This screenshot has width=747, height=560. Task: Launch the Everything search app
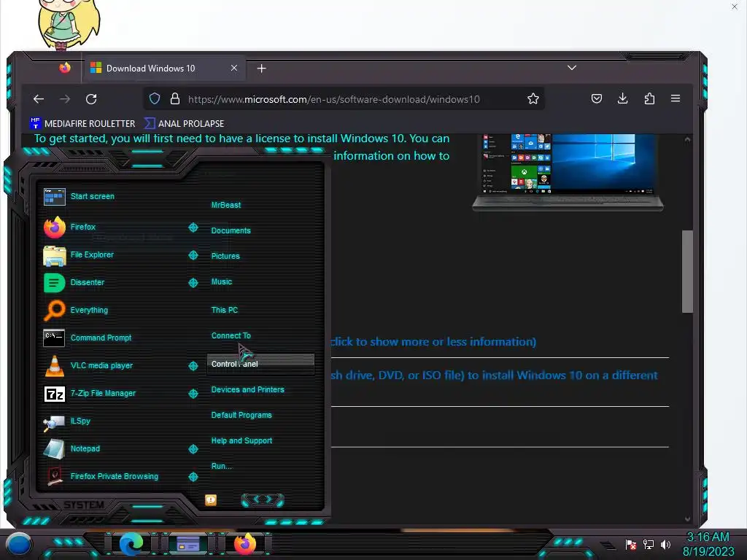(89, 310)
